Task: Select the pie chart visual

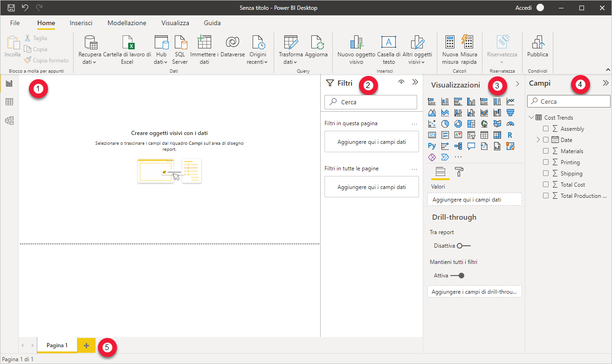Action: 445,123
